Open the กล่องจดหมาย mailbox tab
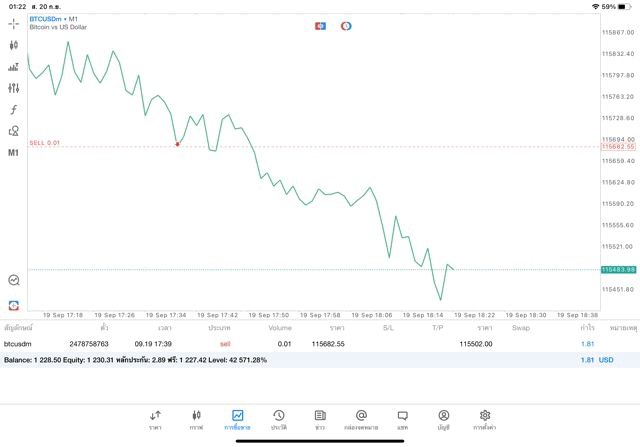Viewport: 640px width, 447px height. (x=361, y=420)
